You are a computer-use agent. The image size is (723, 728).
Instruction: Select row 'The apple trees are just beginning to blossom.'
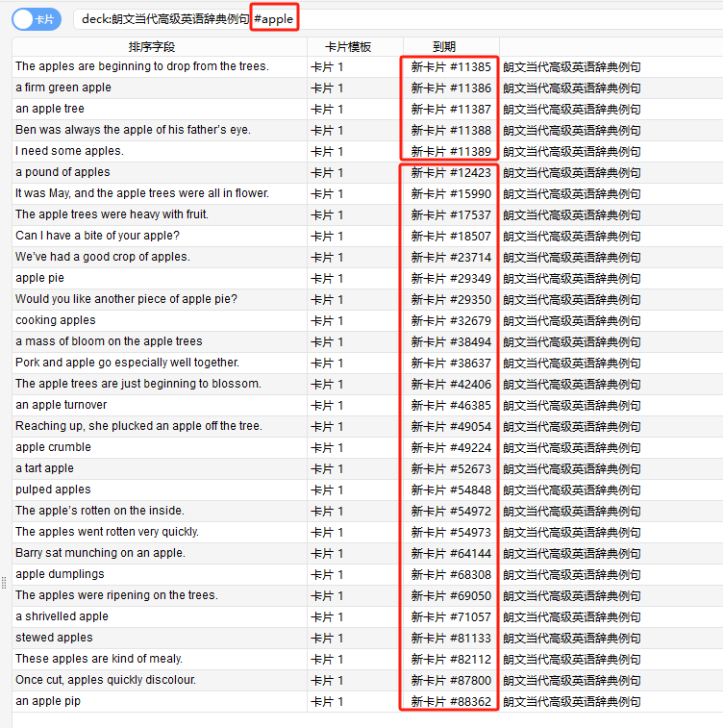(x=367, y=384)
